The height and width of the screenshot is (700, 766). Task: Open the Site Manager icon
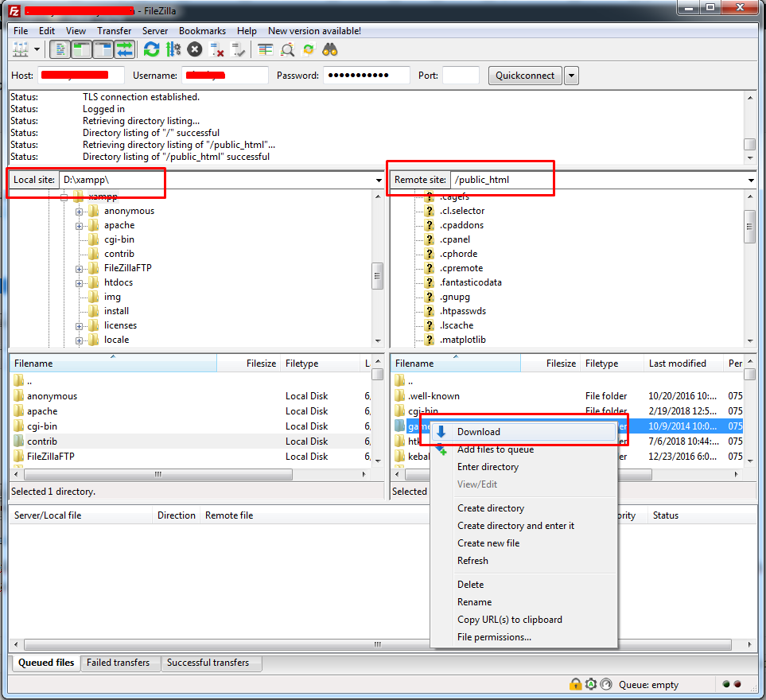click(21, 50)
